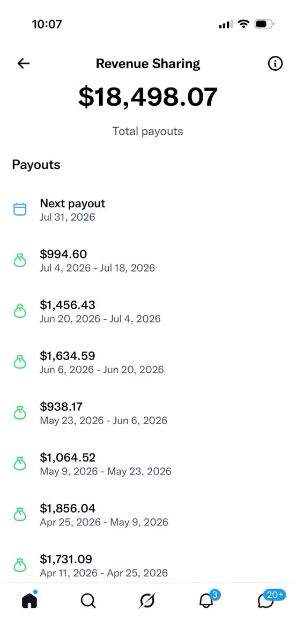Tap the back arrow icon
This screenshot has height=644, width=296.
(x=24, y=63)
